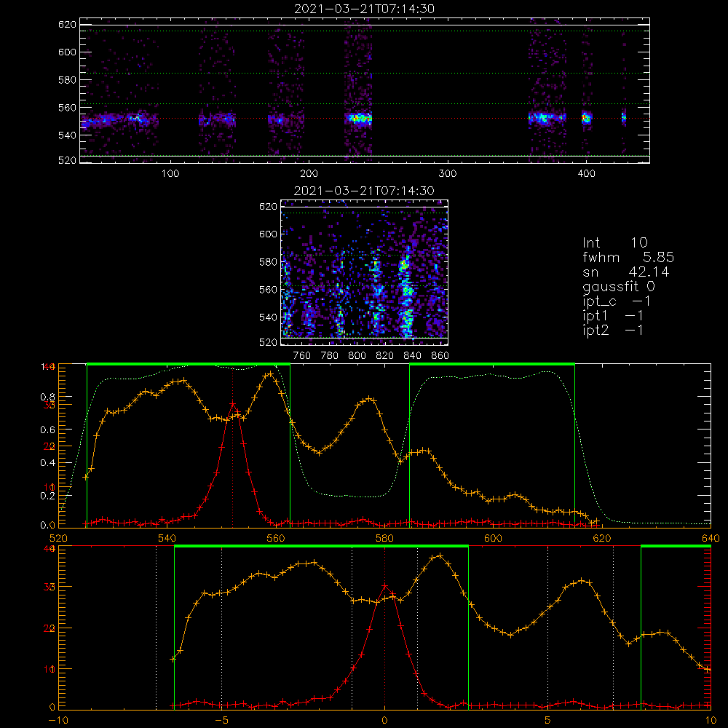Click x-axis label 540 on third plot

coord(167,538)
